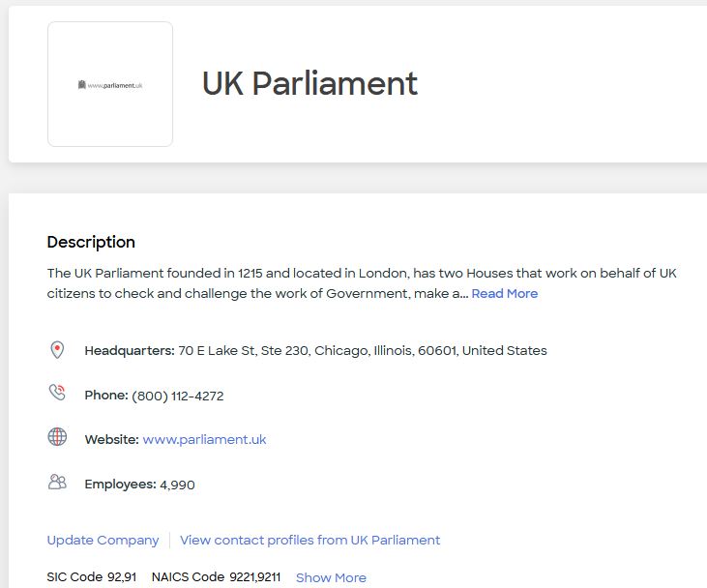Expand industry codes with Show More
The height and width of the screenshot is (588, 707).
click(331, 577)
